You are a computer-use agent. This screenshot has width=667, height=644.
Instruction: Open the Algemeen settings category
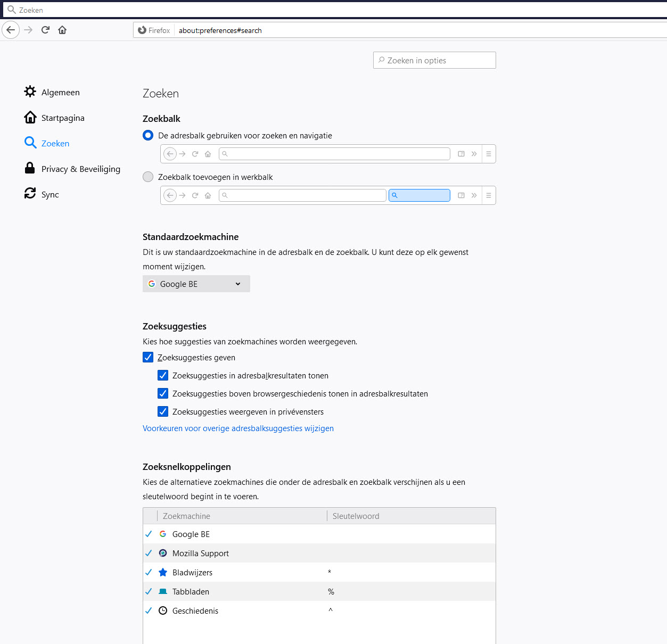click(x=52, y=92)
